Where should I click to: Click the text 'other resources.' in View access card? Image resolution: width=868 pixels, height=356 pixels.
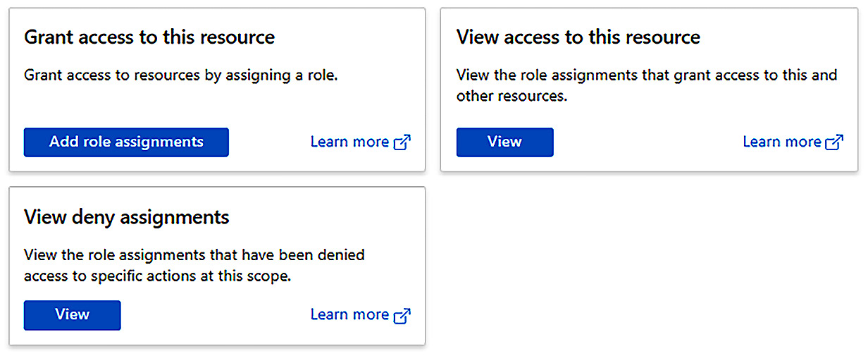[512, 96]
